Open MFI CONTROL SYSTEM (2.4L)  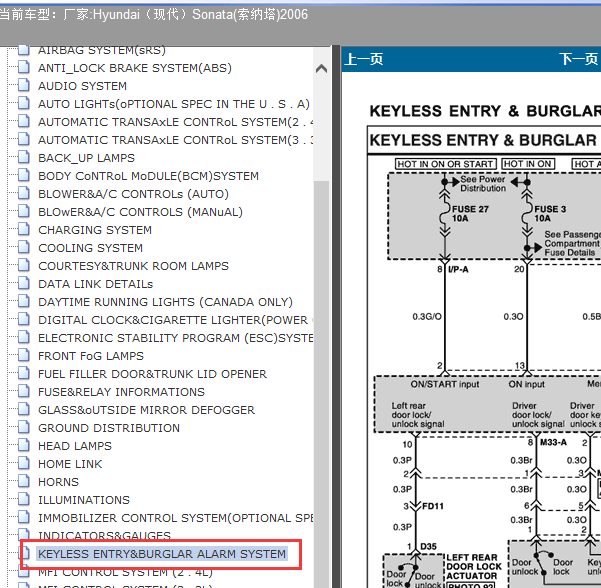click(x=125, y=572)
